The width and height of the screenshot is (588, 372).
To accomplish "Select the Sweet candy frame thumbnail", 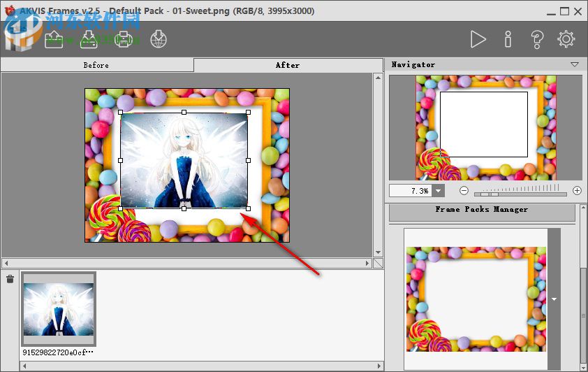I will point(476,299).
